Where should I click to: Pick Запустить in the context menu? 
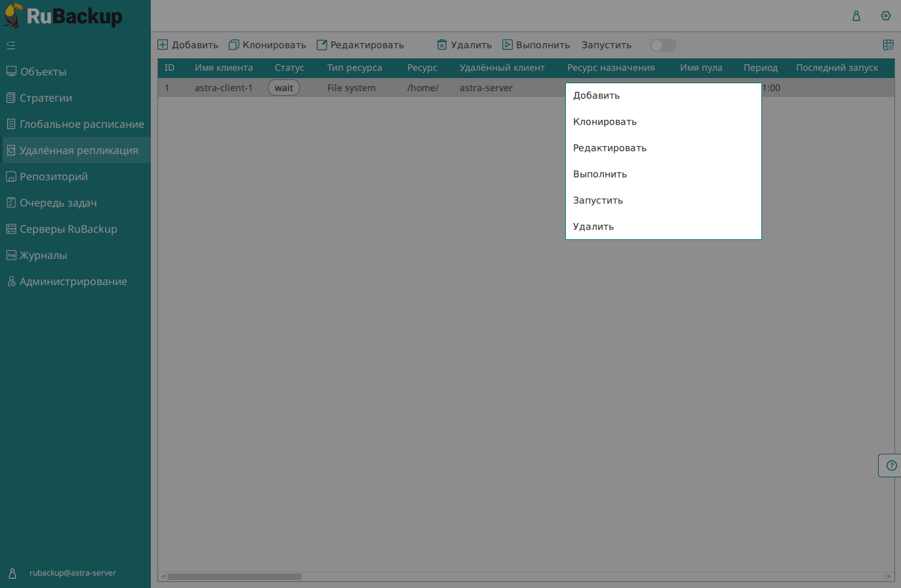(598, 201)
